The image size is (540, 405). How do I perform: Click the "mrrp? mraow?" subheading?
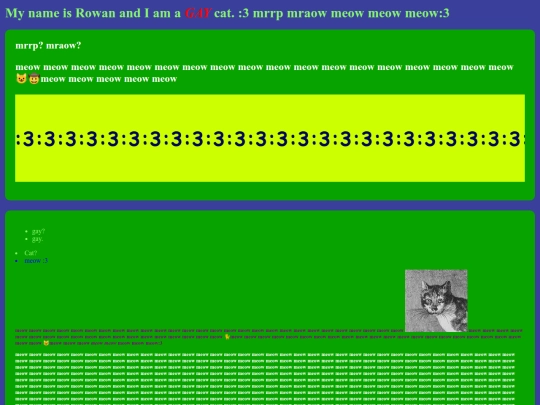coord(48,45)
